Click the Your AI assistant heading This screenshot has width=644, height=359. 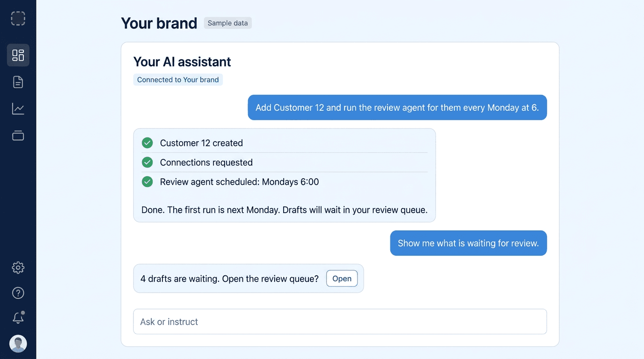(182, 62)
